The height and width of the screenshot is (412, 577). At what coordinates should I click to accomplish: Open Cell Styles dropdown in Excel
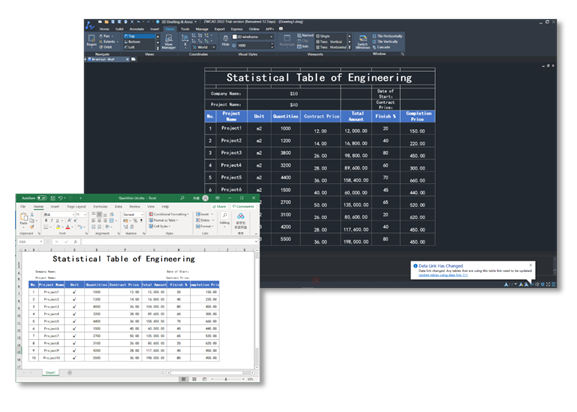160,226
